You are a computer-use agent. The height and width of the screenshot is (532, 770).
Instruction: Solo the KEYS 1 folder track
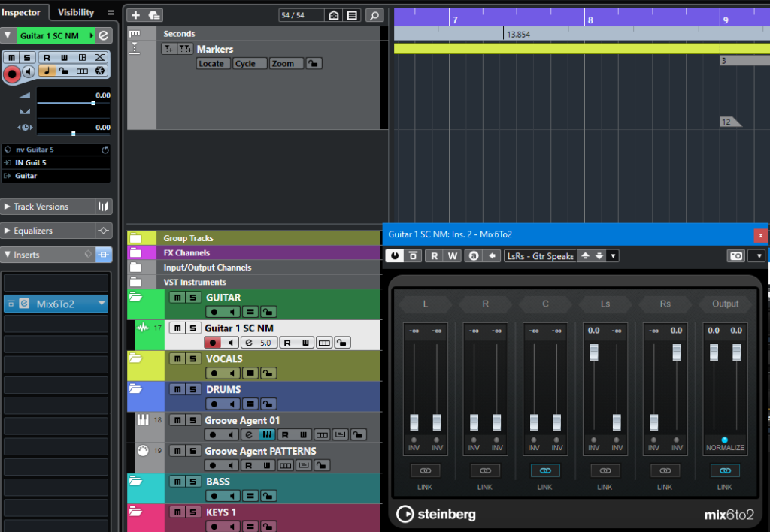[x=193, y=512]
